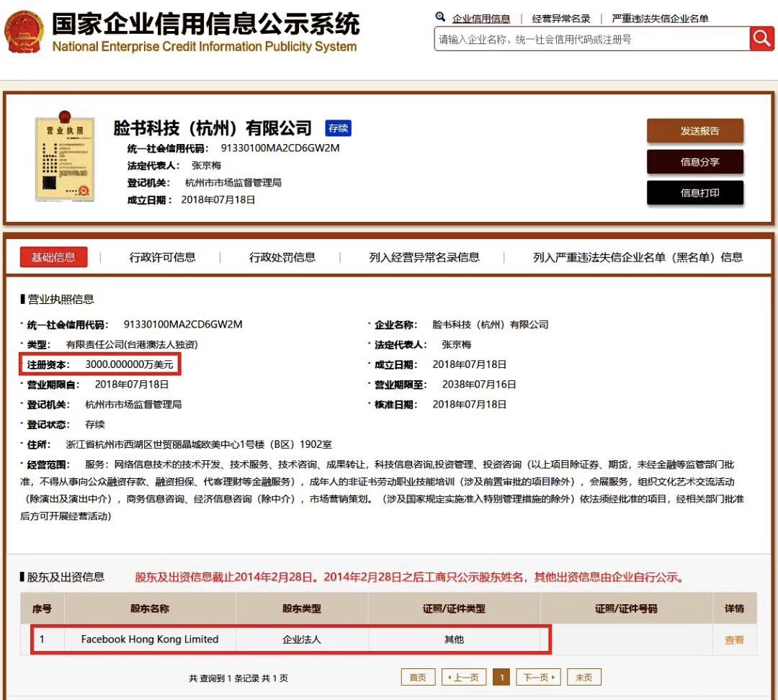Click the address value 浙江省杭州市西湖区世贸丽晶城欧美中心
Viewport: 778px width, 700px height.
click(x=199, y=444)
